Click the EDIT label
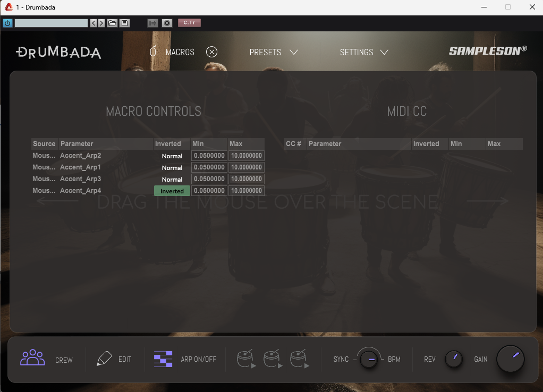The image size is (543, 392). pyautogui.click(x=125, y=360)
